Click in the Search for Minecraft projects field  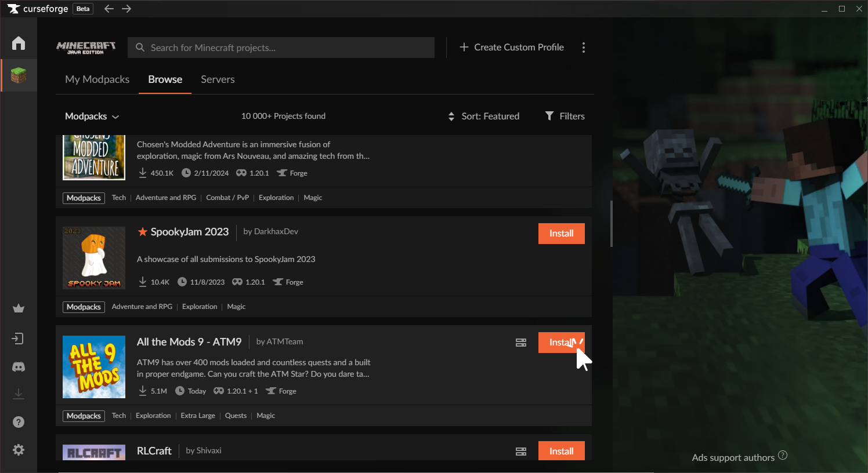[x=281, y=48]
